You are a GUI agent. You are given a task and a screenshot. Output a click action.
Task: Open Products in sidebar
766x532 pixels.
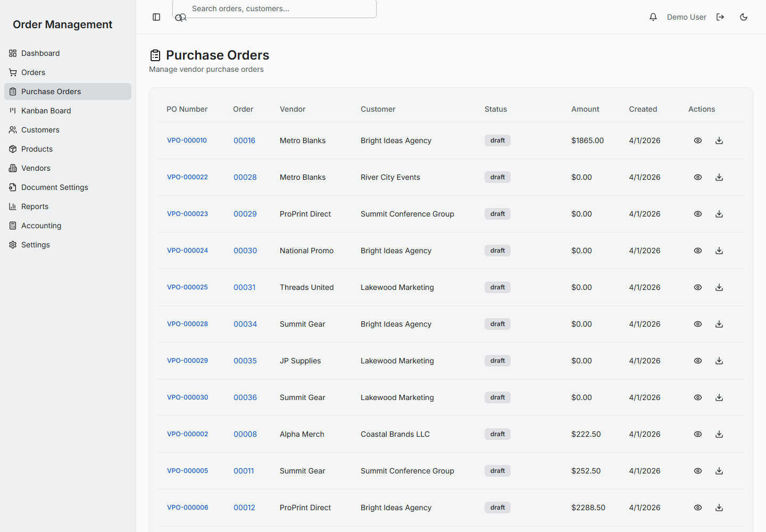pyautogui.click(x=68, y=149)
